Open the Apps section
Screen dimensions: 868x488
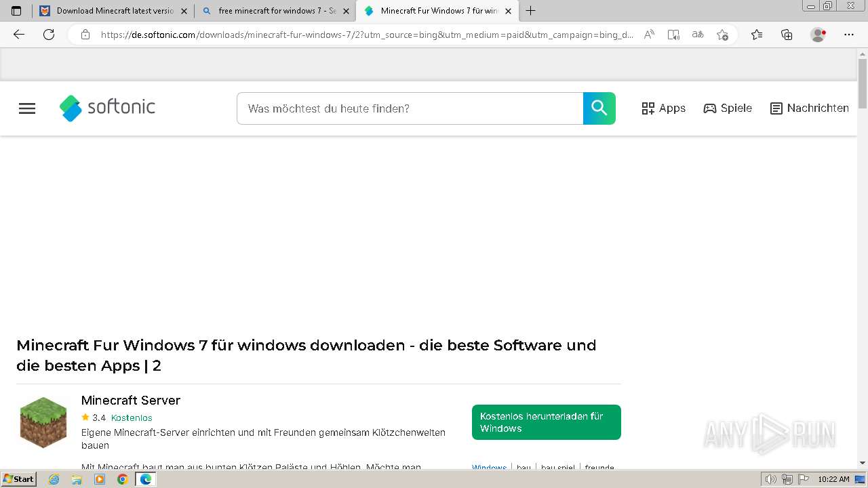click(663, 108)
